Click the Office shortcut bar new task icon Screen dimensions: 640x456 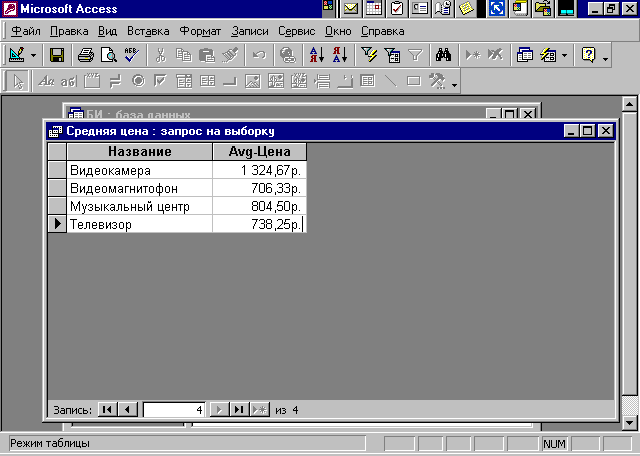[x=397, y=9]
